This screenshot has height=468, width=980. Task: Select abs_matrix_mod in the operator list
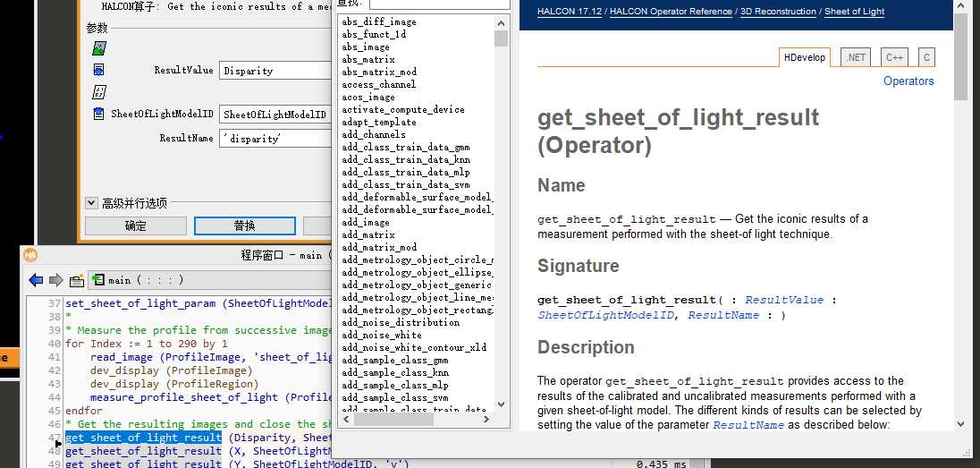(x=379, y=72)
